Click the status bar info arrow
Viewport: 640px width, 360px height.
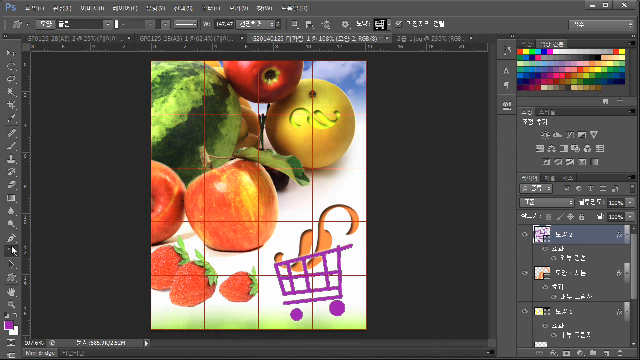(146, 343)
